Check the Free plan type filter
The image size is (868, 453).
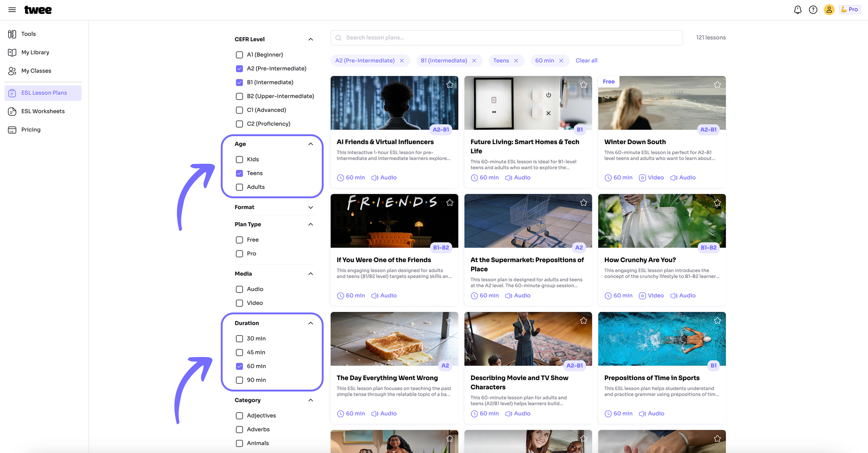click(x=239, y=240)
